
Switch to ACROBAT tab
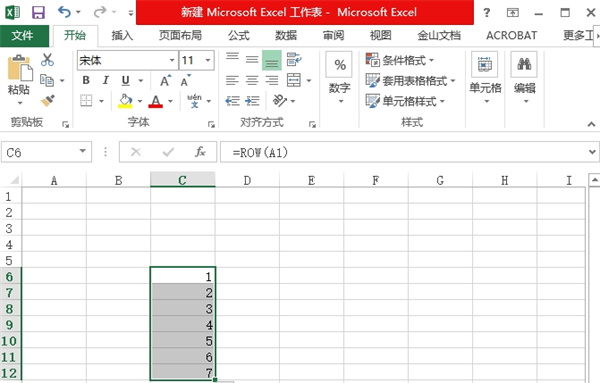coord(511,36)
